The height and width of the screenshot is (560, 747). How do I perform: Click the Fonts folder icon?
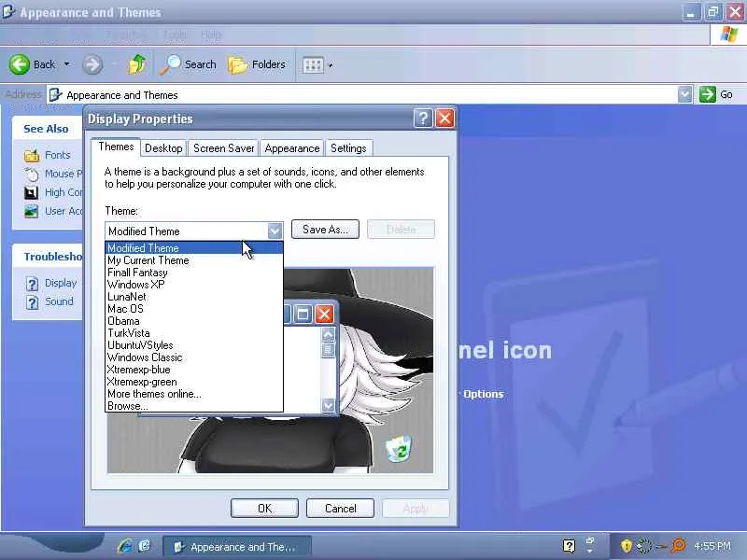(32, 155)
